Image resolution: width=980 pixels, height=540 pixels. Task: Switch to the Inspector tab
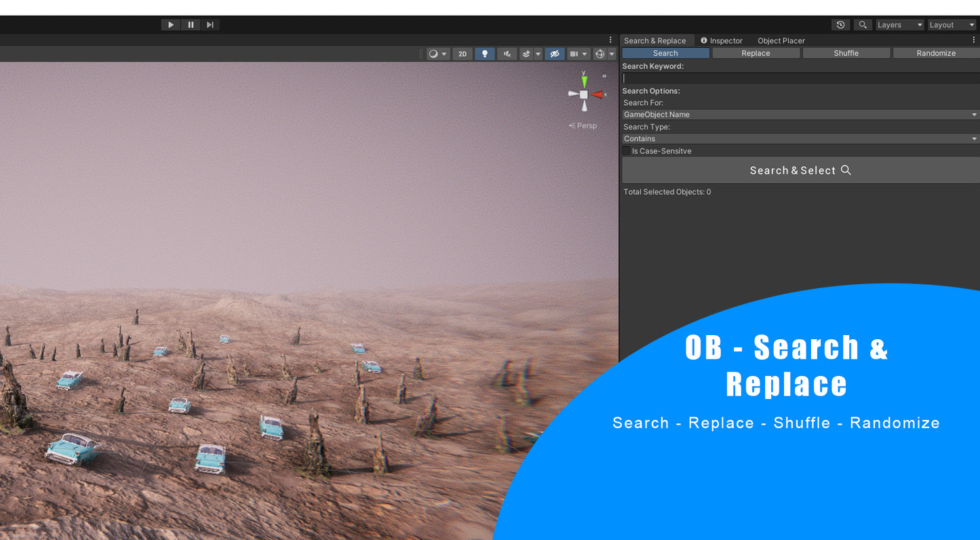722,41
